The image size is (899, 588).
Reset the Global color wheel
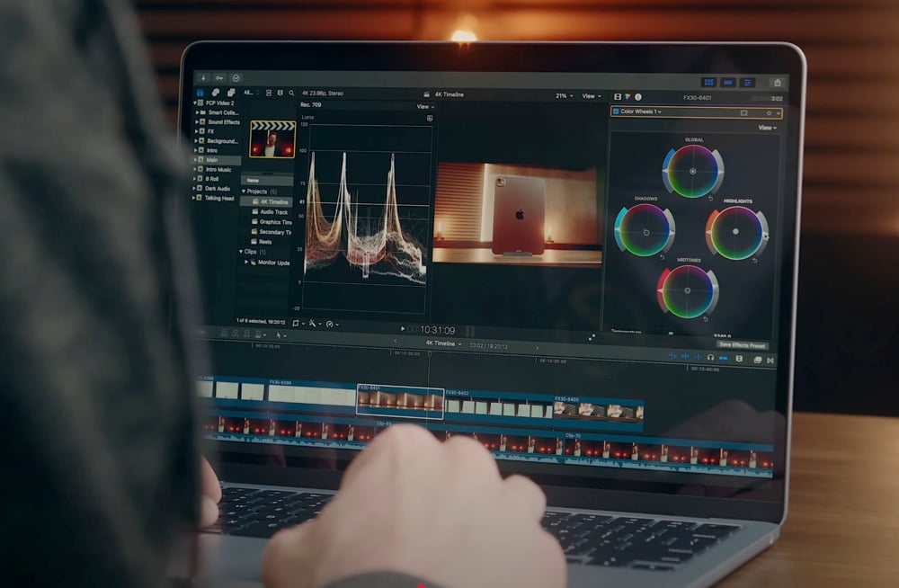tap(711, 199)
